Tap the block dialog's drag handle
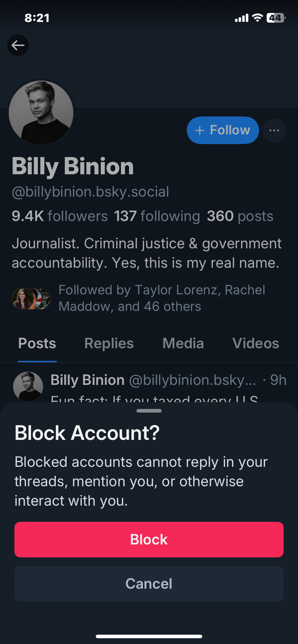 [x=149, y=411]
